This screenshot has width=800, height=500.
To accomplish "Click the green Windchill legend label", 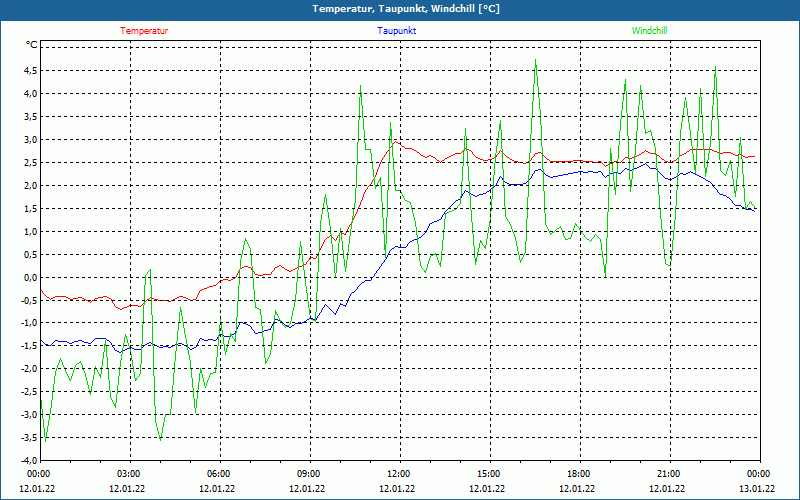I will click(x=649, y=31).
